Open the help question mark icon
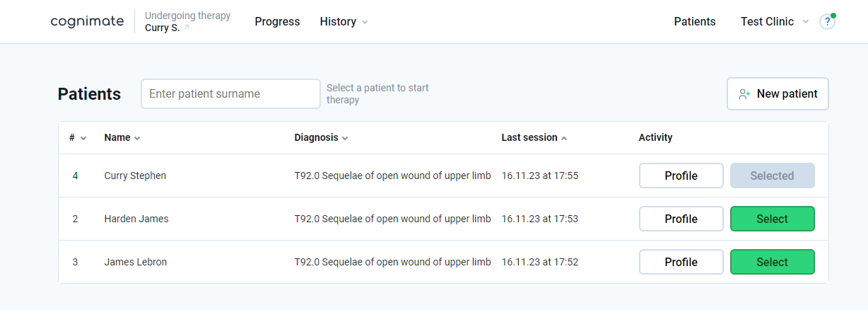This screenshot has width=868, height=310. point(827,22)
